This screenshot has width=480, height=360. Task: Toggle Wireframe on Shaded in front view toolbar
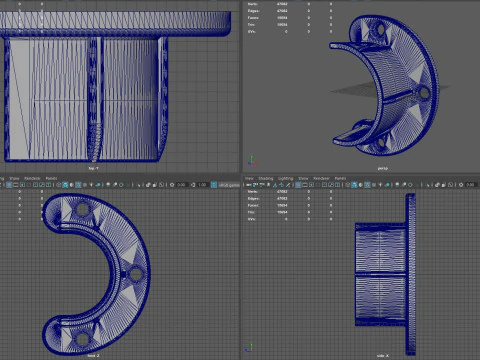78,185
